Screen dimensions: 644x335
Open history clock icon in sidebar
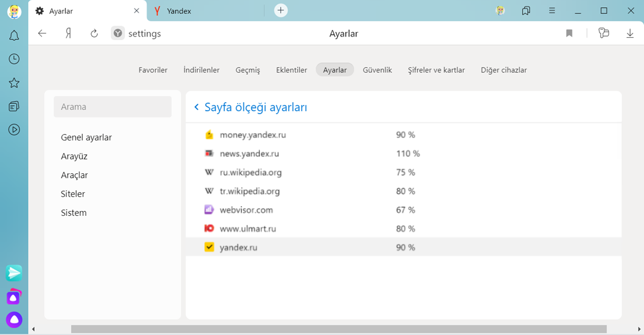pos(14,59)
